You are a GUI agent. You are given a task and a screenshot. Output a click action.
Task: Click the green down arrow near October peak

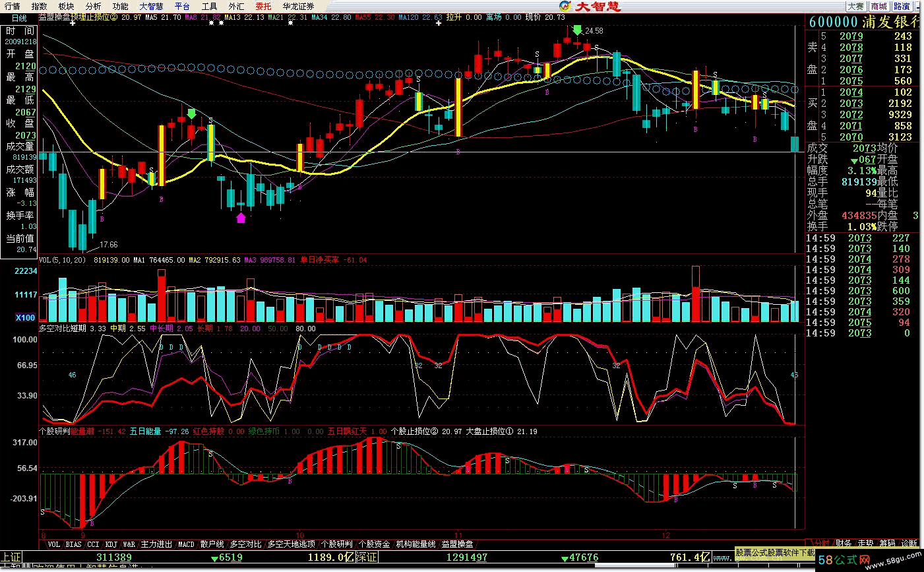[191, 114]
